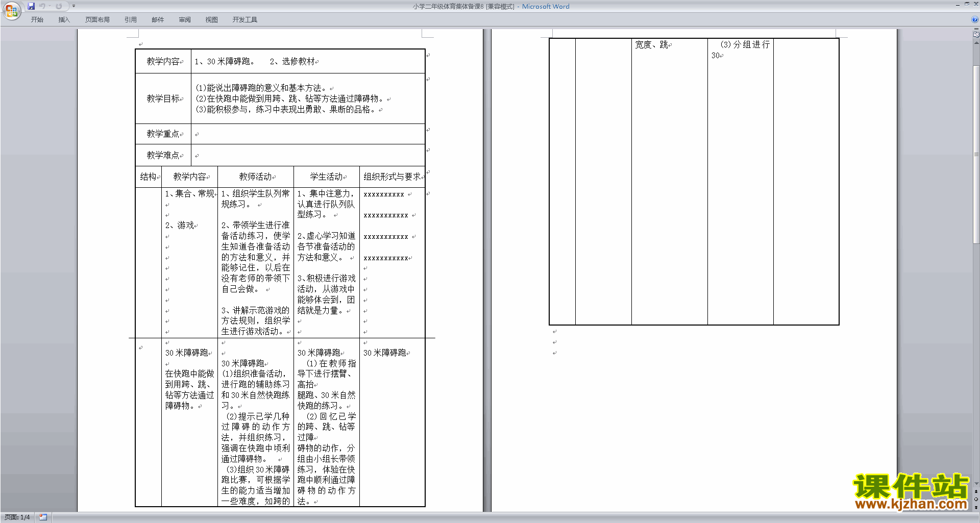Screen dimensions: 980x523
Task: Click the text (3)分组进行 on page two
Action: click(x=745, y=45)
